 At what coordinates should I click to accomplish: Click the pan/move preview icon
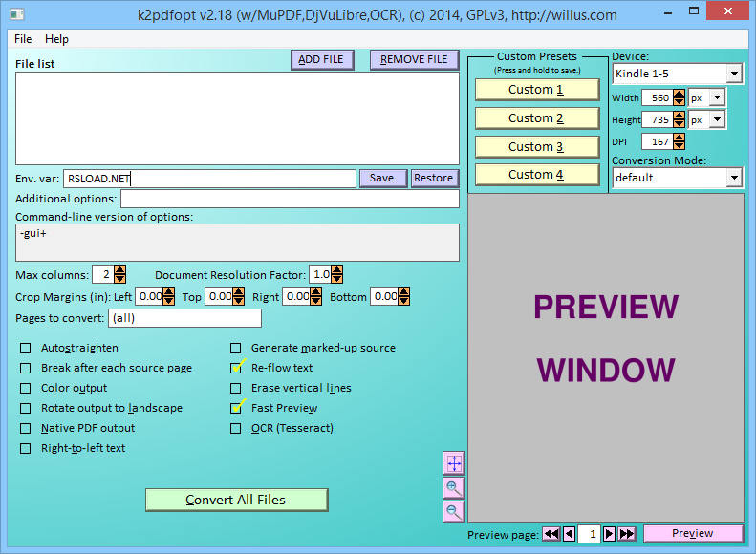click(x=454, y=463)
